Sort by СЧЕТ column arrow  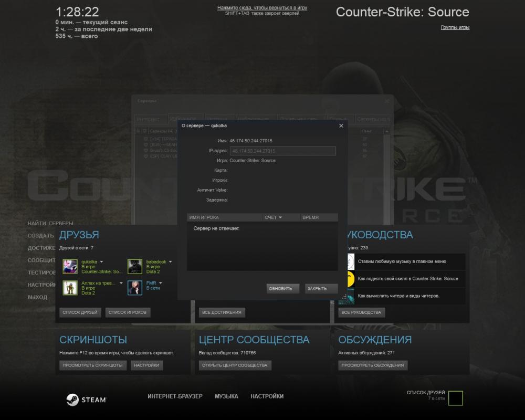pyautogui.click(x=280, y=218)
